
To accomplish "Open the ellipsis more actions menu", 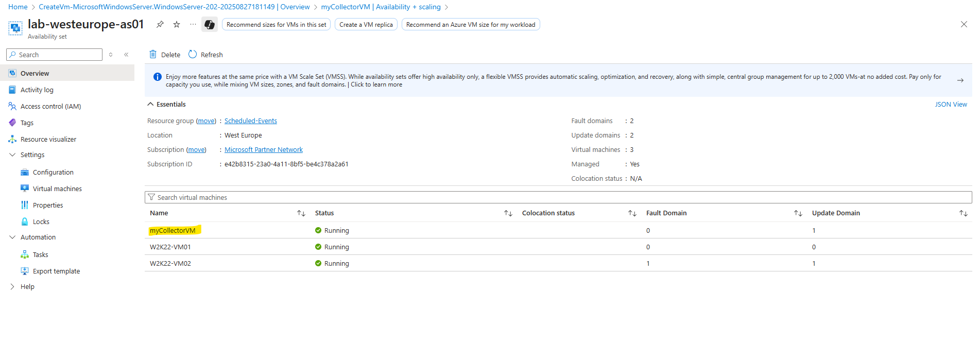I will [193, 24].
